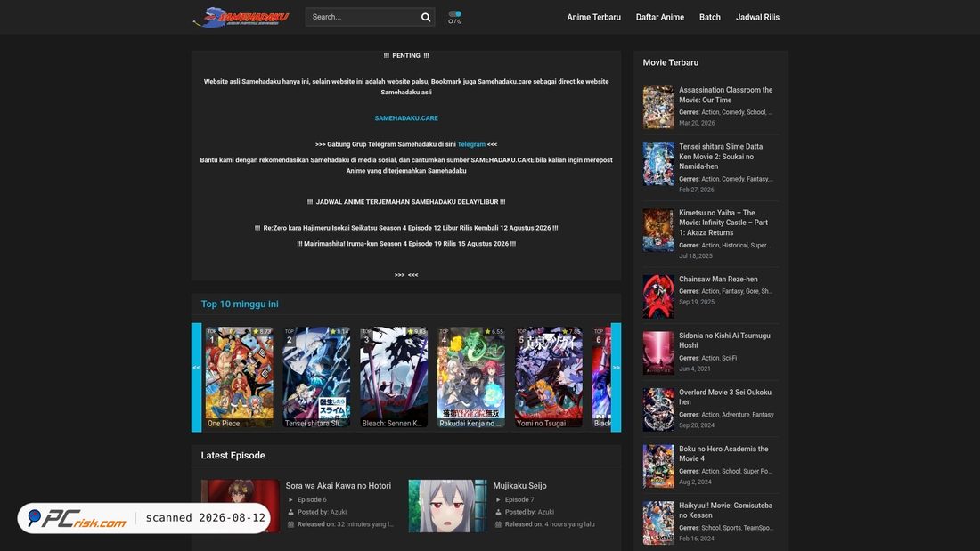The height and width of the screenshot is (551, 980).
Task: Open the Yomi no Tsugai poster
Action: tap(548, 377)
